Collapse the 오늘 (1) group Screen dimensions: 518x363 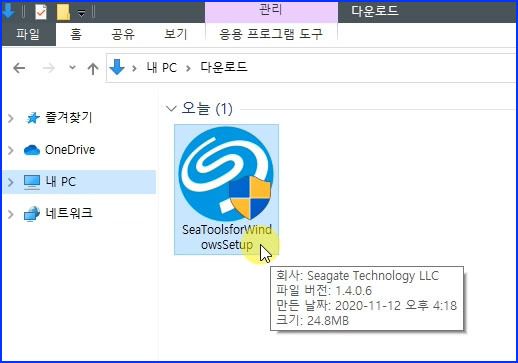171,109
